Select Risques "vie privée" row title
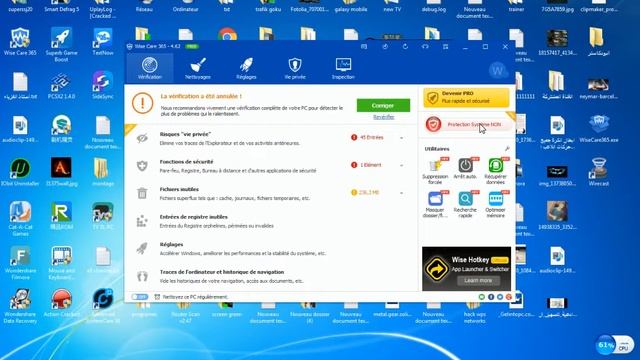 tap(185, 134)
